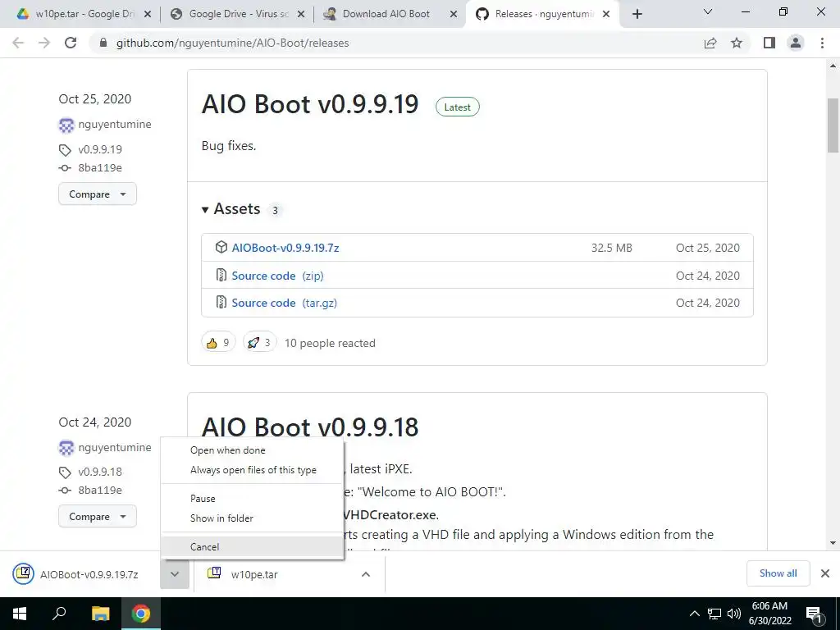The height and width of the screenshot is (630, 840).
Task: Open nguyentumine profile link for v0.9.9.19
Action: tap(115, 125)
